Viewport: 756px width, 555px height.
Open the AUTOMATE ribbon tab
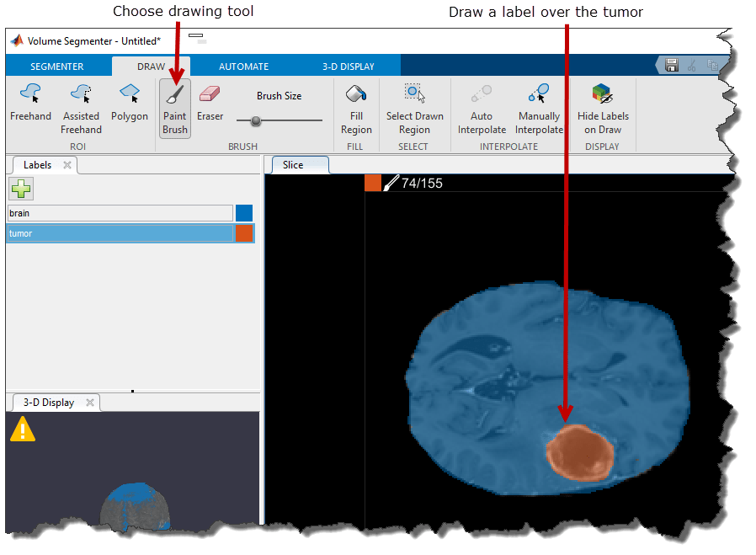point(243,67)
